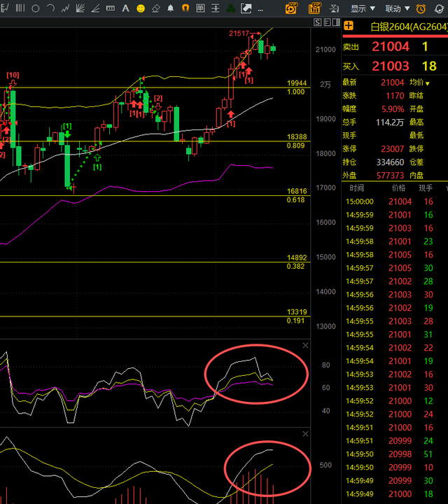Expand the 均价 dropdown arrow
Screen dimensions: 448x504
(x=428, y=83)
